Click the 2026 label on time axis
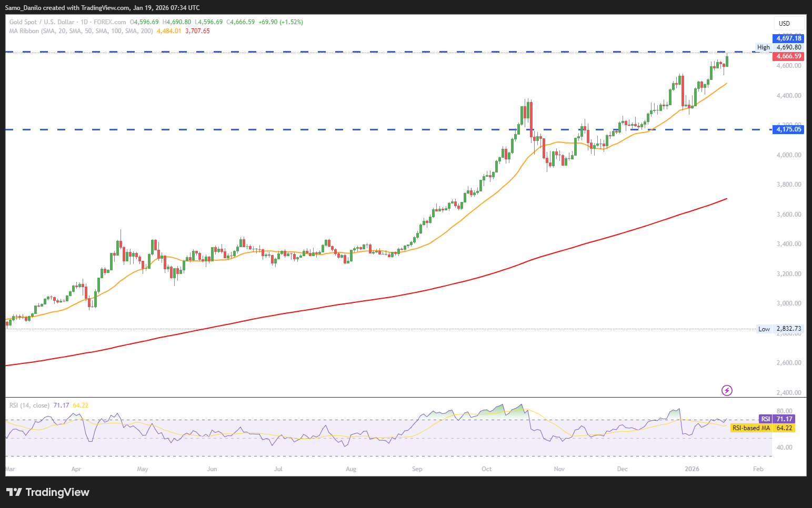The width and height of the screenshot is (812, 508). coord(692,469)
